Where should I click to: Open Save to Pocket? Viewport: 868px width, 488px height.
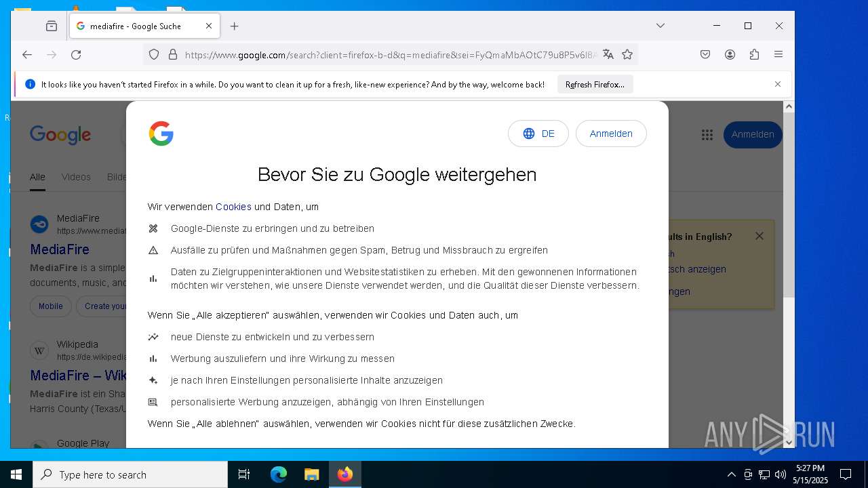pyautogui.click(x=705, y=54)
